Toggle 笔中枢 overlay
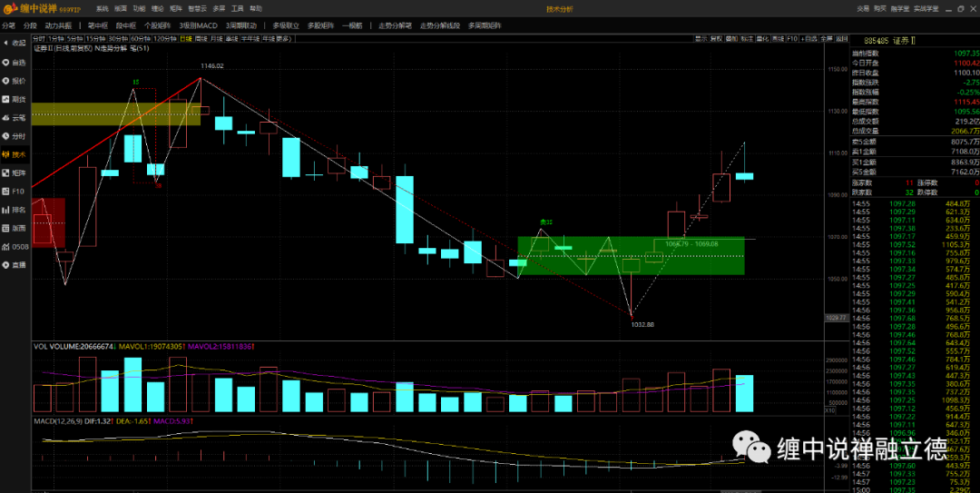This screenshot has width=980, height=493. coord(97,25)
